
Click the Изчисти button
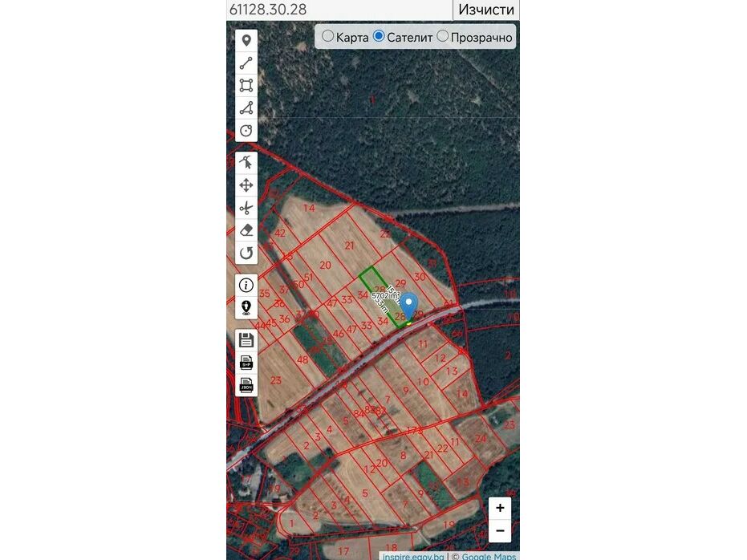[486, 10]
